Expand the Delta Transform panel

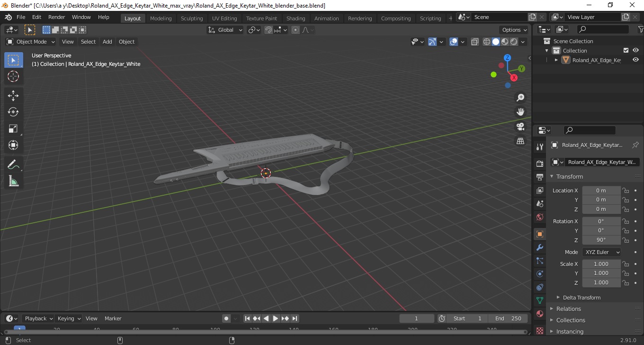tap(581, 298)
